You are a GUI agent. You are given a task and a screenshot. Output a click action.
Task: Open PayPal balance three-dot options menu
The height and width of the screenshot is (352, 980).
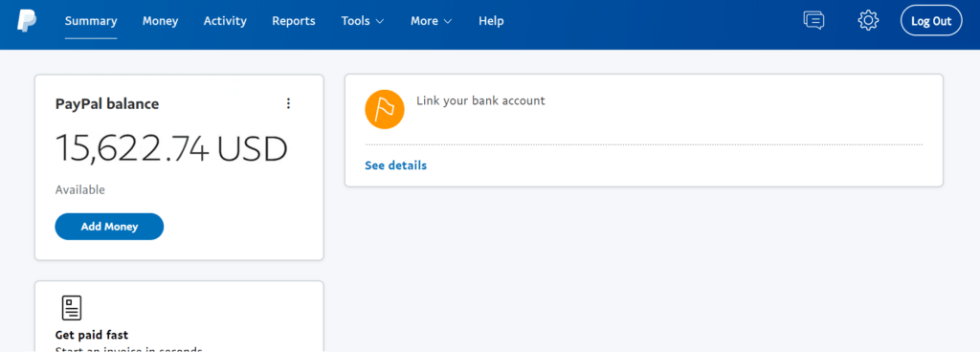pos(288,103)
